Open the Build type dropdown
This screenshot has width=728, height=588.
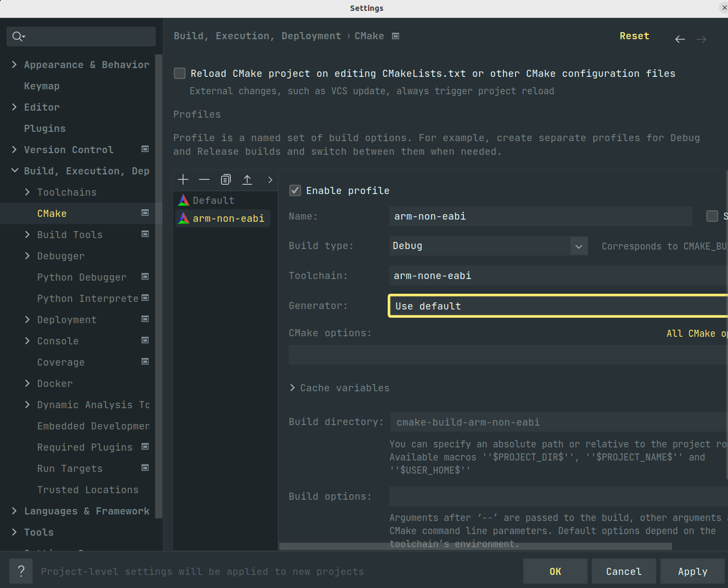pos(578,246)
